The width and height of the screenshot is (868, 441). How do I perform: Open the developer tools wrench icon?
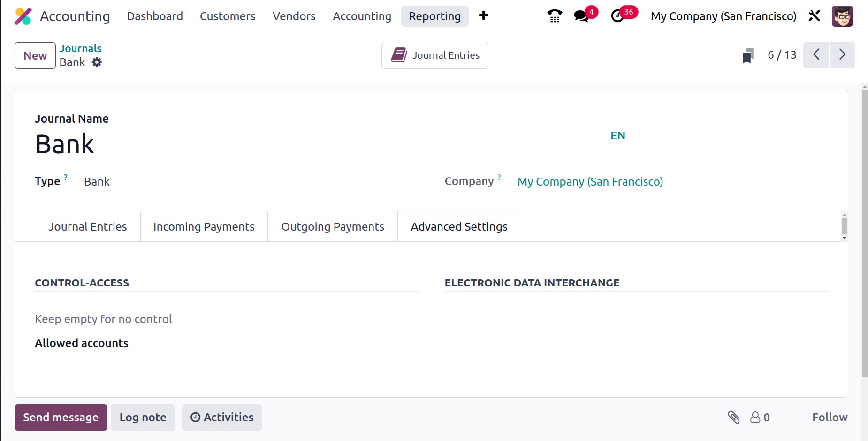(814, 16)
